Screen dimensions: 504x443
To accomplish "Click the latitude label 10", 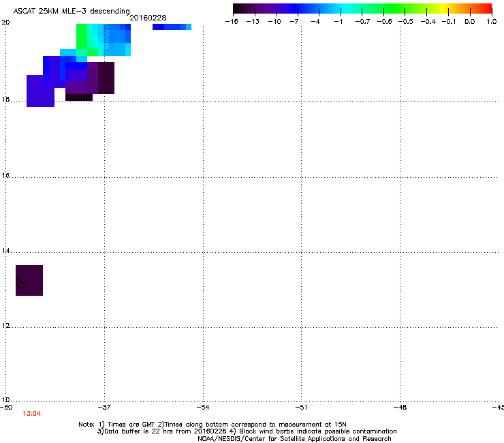I will (x=5, y=400).
